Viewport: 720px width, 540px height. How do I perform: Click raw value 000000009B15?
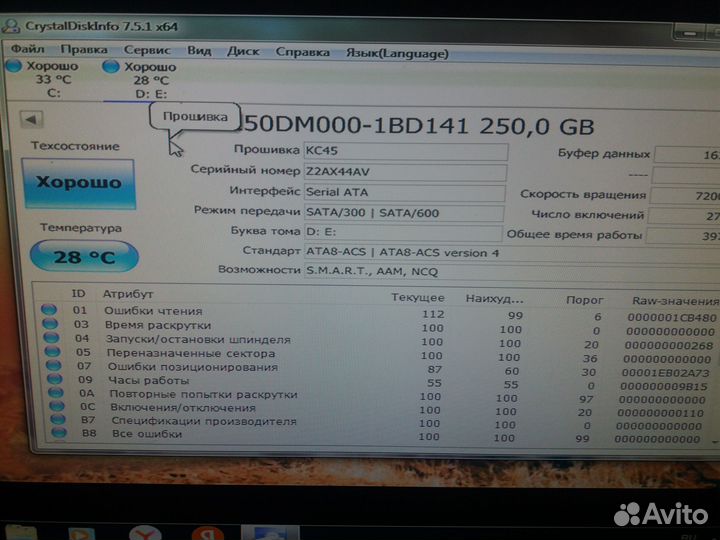(664, 387)
